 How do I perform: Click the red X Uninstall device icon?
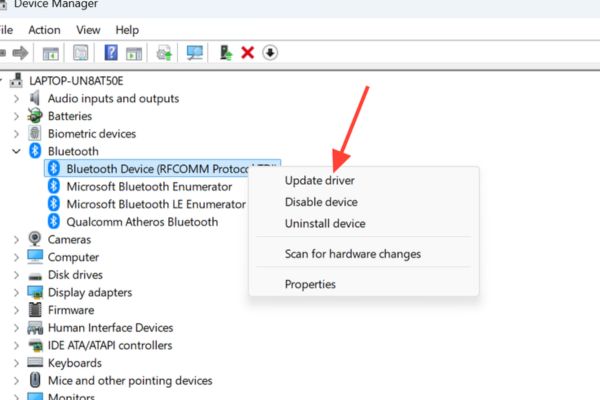tap(248, 52)
